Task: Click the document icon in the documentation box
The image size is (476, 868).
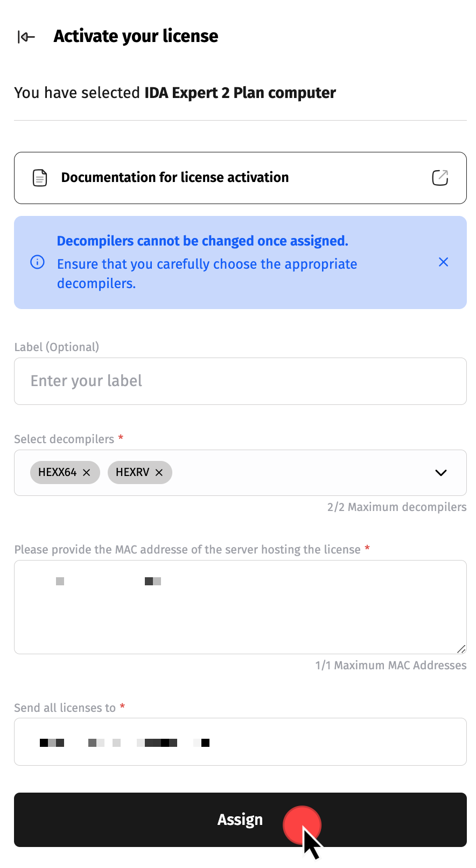Action: (x=40, y=178)
